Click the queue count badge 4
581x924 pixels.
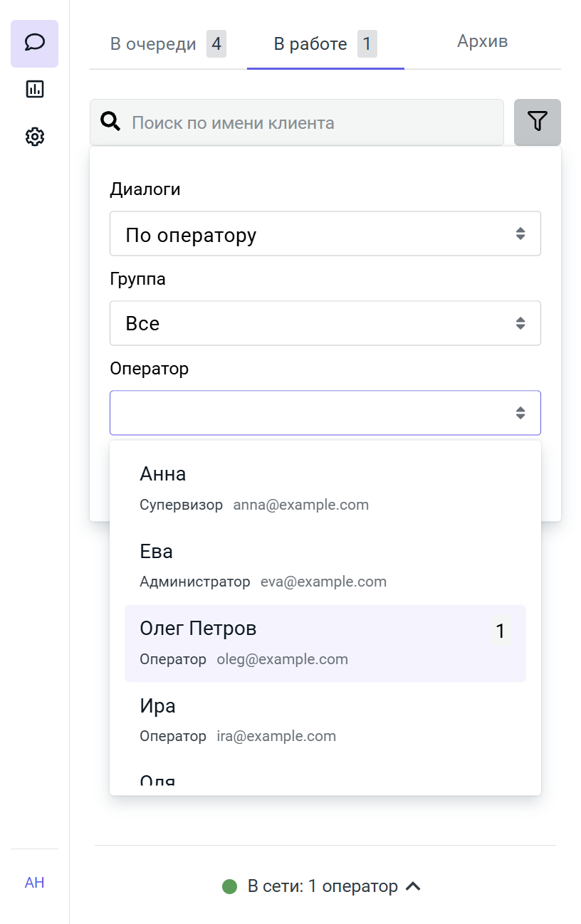coord(216,44)
